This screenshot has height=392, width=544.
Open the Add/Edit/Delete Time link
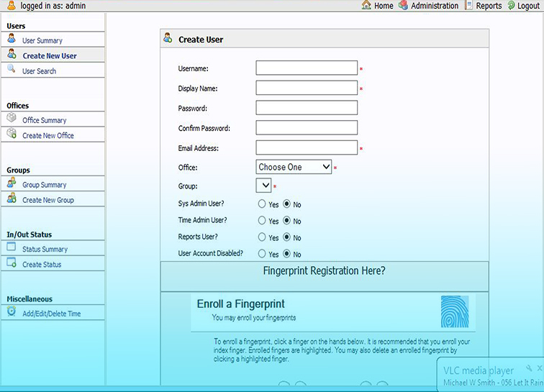52,314
